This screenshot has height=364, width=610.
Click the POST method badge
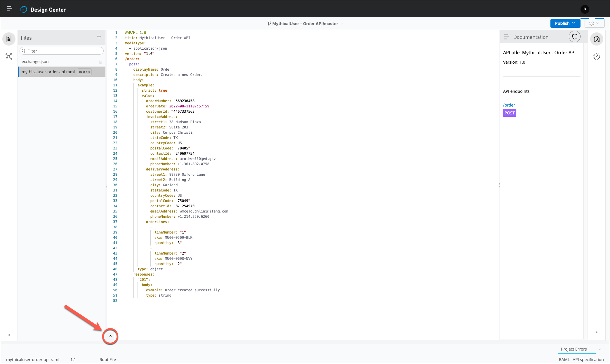click(x=510, y=113)
